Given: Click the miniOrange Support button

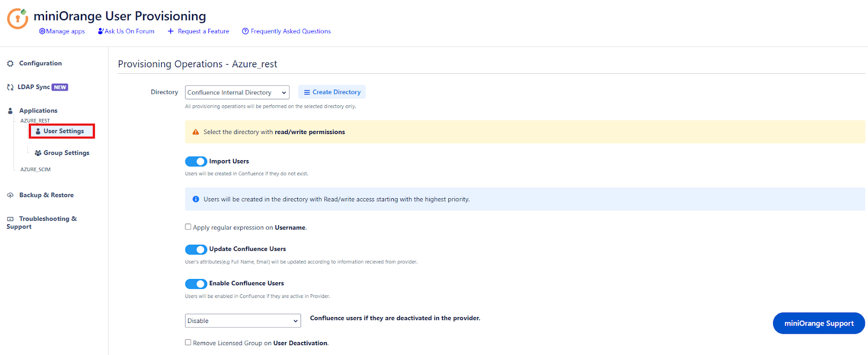Looking at the screenshot, I should (x=819, y=324).
